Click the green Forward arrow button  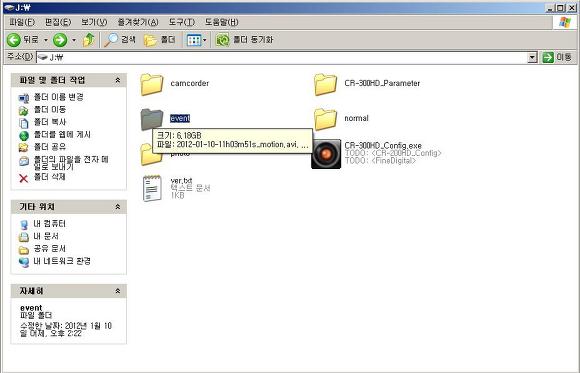pos(60,40)
